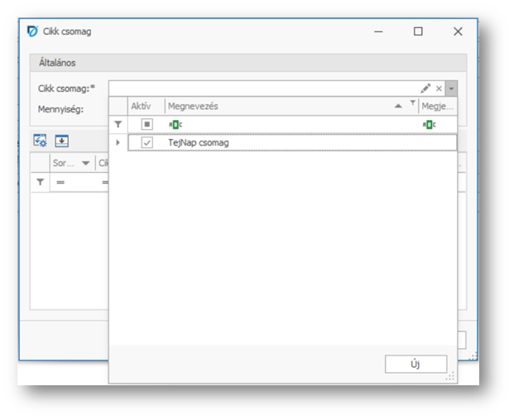The image size is (514, 420).
Task: Select the TejNap csomag row
Action: (x=290, y=143)
